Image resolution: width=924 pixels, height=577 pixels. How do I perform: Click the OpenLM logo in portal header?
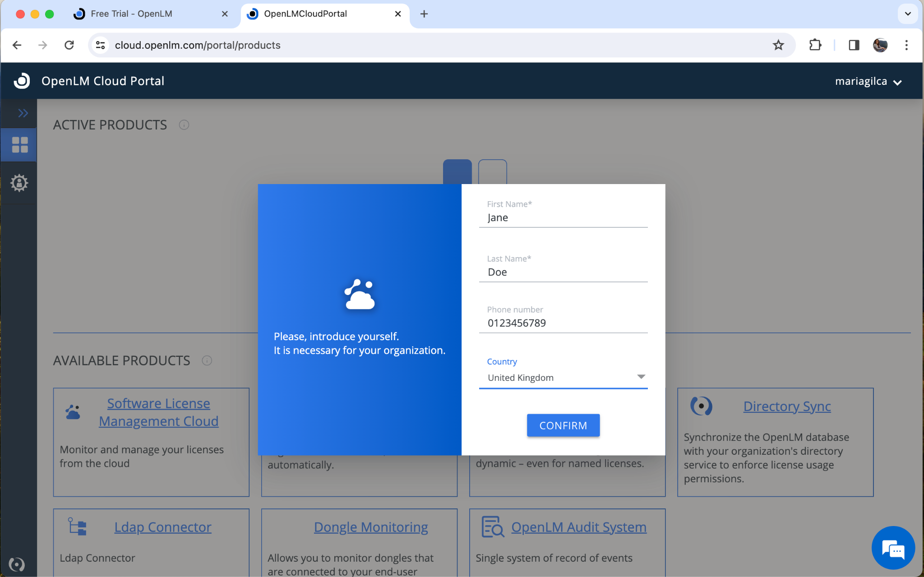point(22,81)
